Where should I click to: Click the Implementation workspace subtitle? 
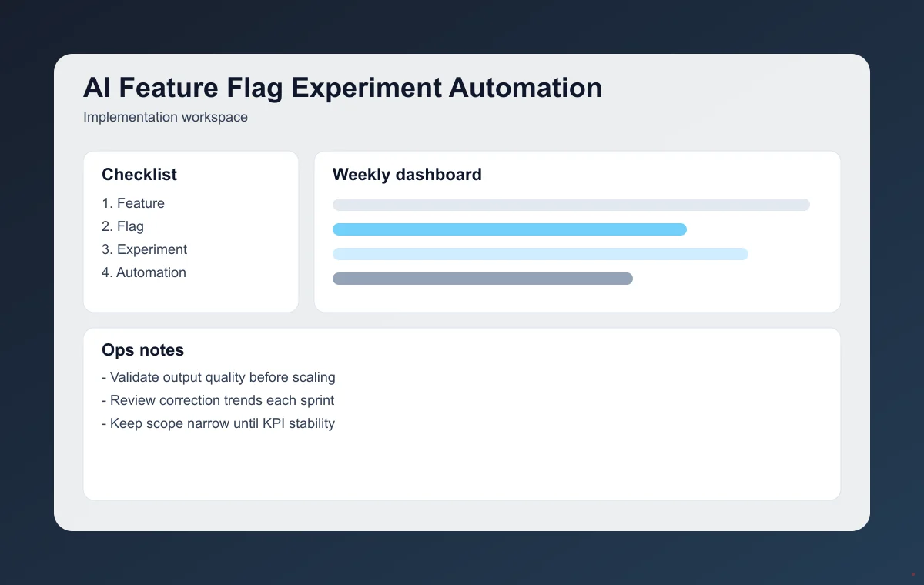point(166,117)
